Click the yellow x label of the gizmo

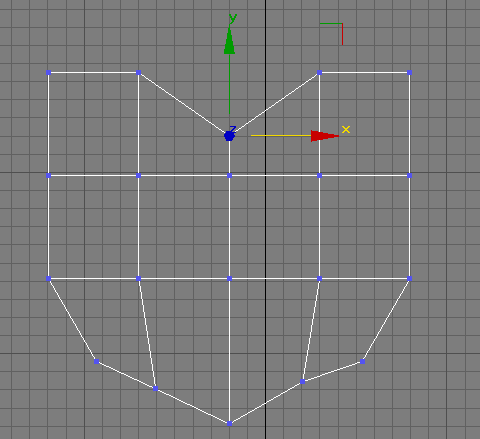[346, 129]
